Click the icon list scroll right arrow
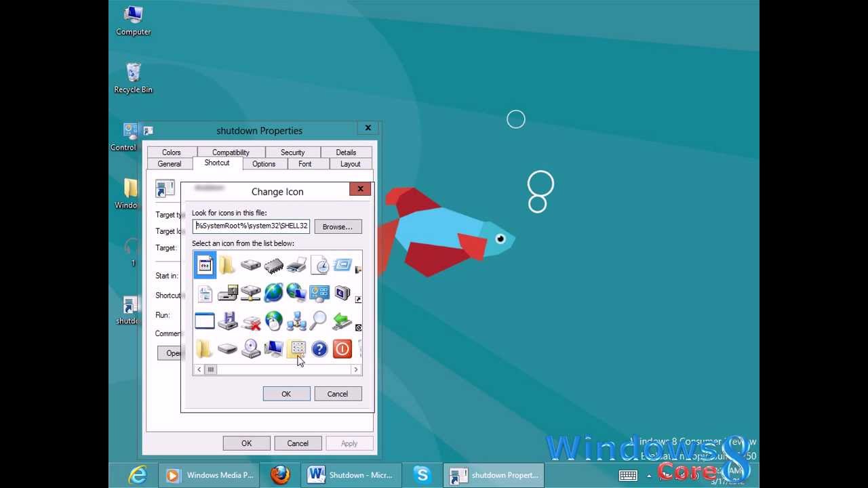 (x=355, y=369)
